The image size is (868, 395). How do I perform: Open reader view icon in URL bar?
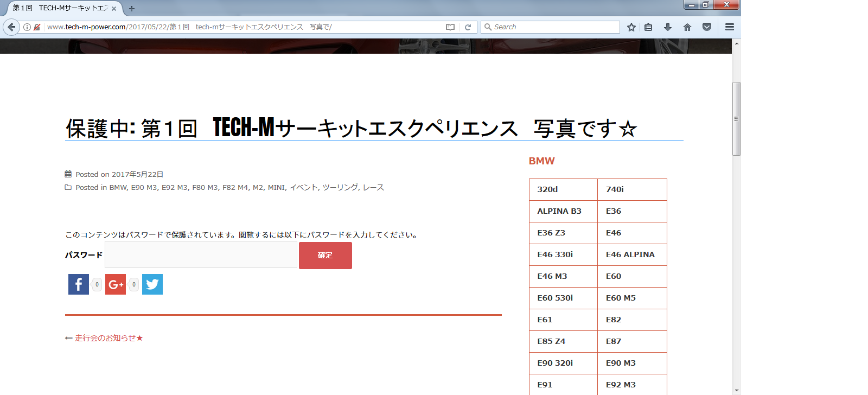pyautogui.click(x=450, y=27)
